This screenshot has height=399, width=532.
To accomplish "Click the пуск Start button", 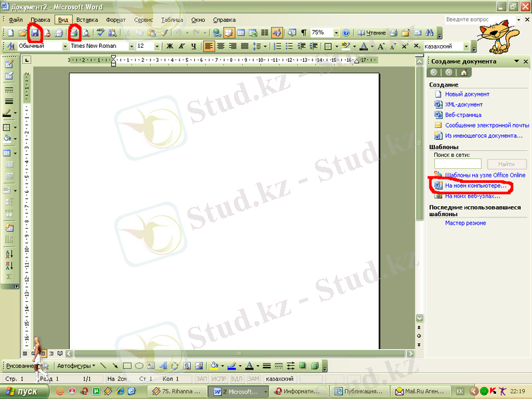I will click(25, 392).
